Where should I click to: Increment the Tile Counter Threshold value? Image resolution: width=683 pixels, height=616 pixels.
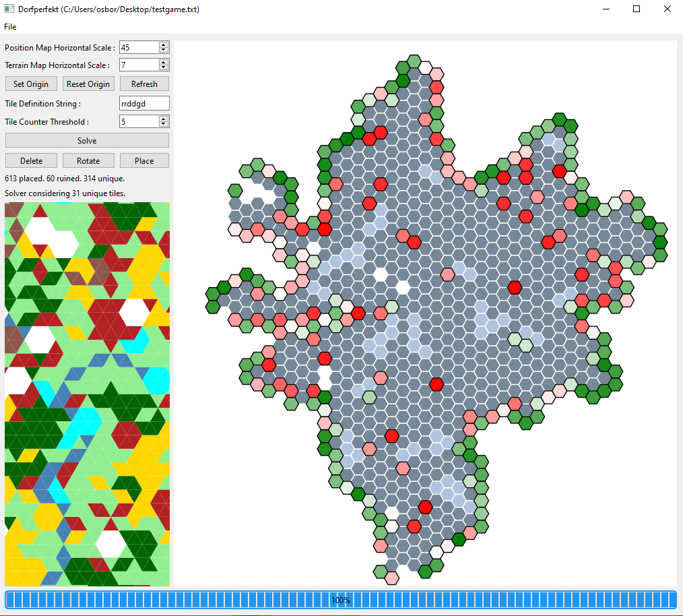(164, 119)
